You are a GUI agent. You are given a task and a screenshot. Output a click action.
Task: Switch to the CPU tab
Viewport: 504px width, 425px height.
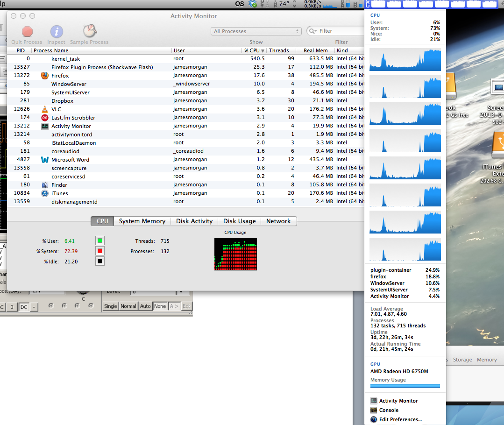[103, 221]
